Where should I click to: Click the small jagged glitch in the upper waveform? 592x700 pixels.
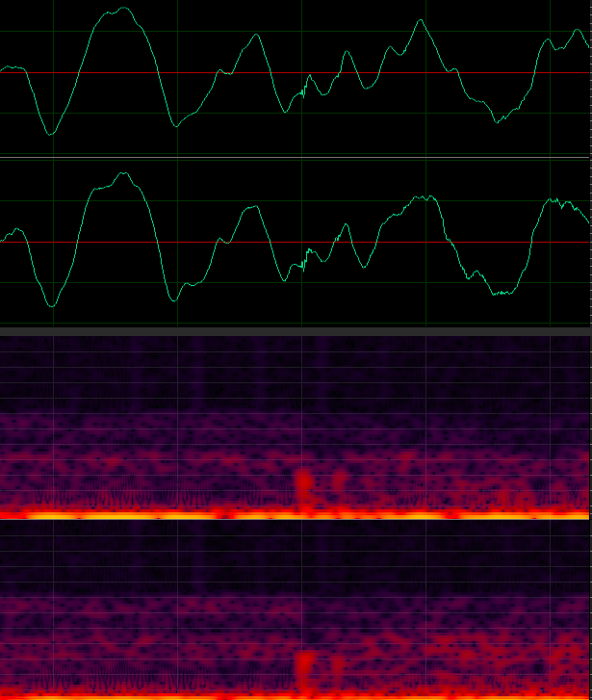click(302, 90)
